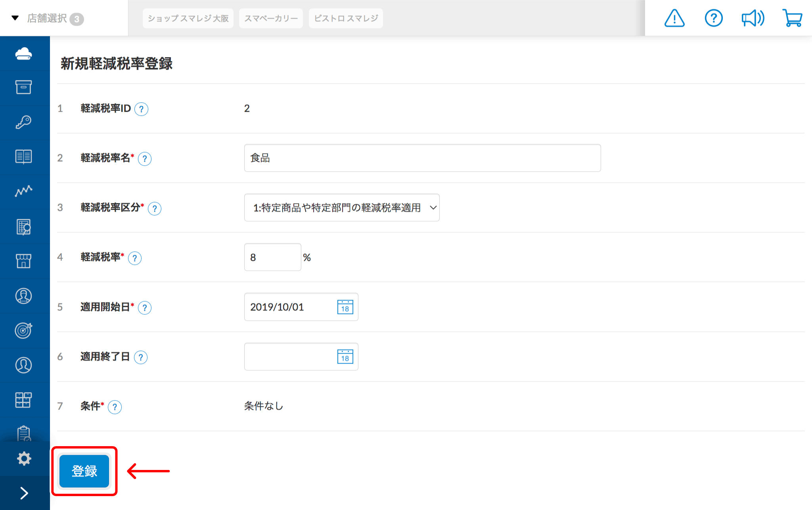
Task: Select the ビストロスマレジ store tag
Action: click(346, 18)
